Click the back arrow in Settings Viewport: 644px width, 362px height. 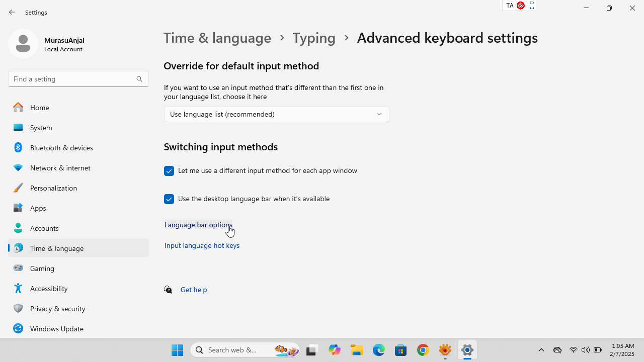[12, 12]
